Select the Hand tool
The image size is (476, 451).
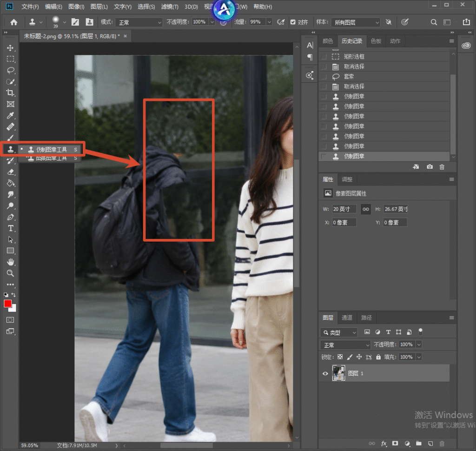[10, 262]
